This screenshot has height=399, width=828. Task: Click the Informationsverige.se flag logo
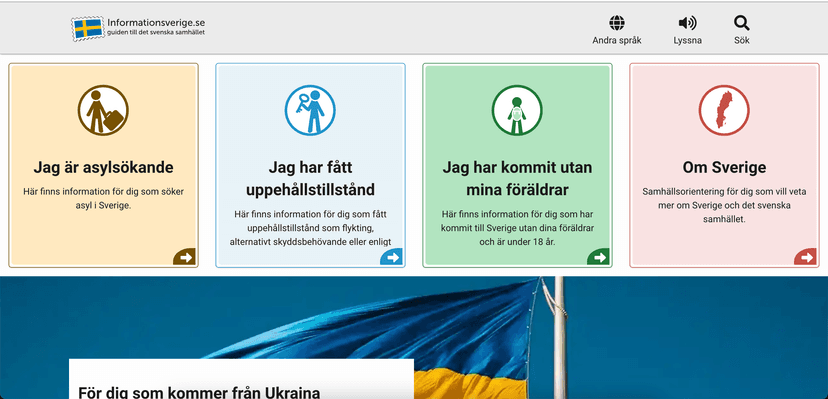[x=88, y=28]
